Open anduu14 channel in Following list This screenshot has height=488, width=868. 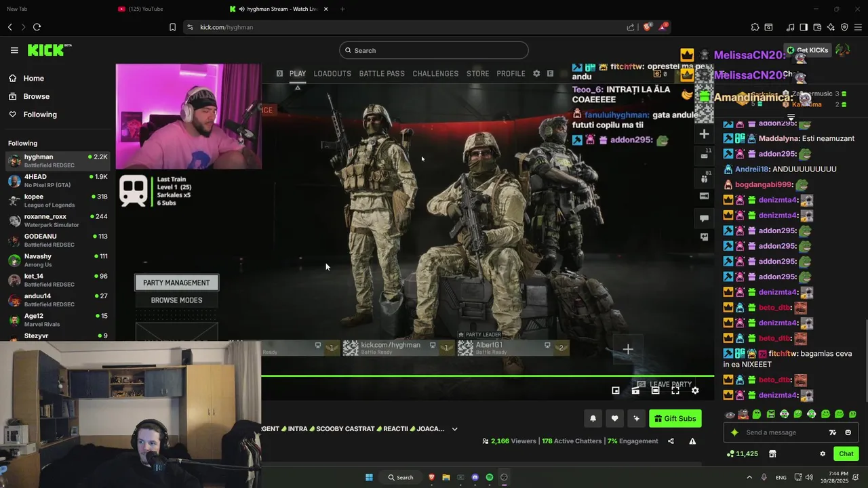(x=58, y=300)
